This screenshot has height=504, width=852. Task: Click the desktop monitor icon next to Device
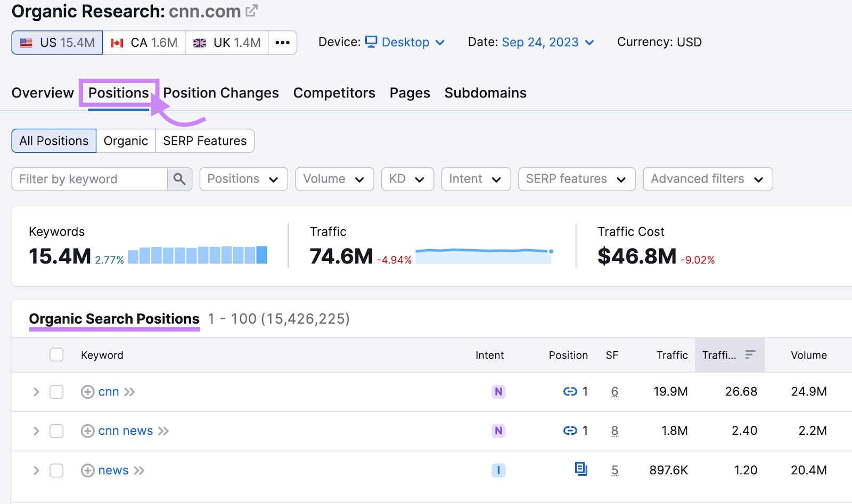pos(372,42)
